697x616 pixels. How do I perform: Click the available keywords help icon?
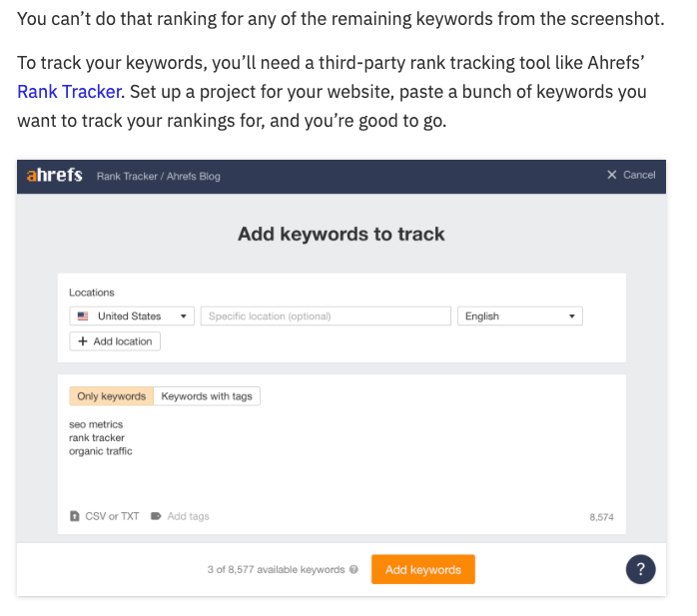353,569
